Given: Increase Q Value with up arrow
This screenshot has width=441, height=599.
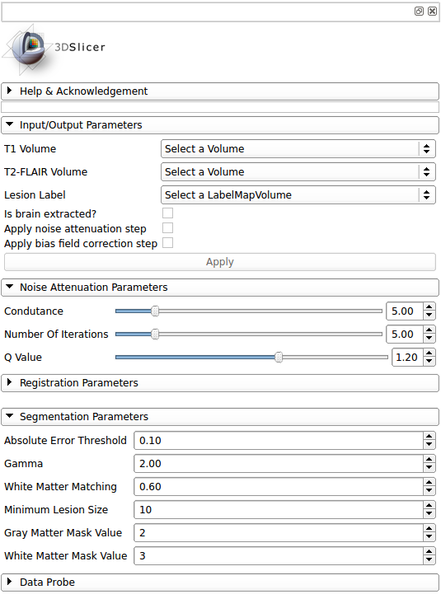Looking at the screenshot, I should coord(429,353).
